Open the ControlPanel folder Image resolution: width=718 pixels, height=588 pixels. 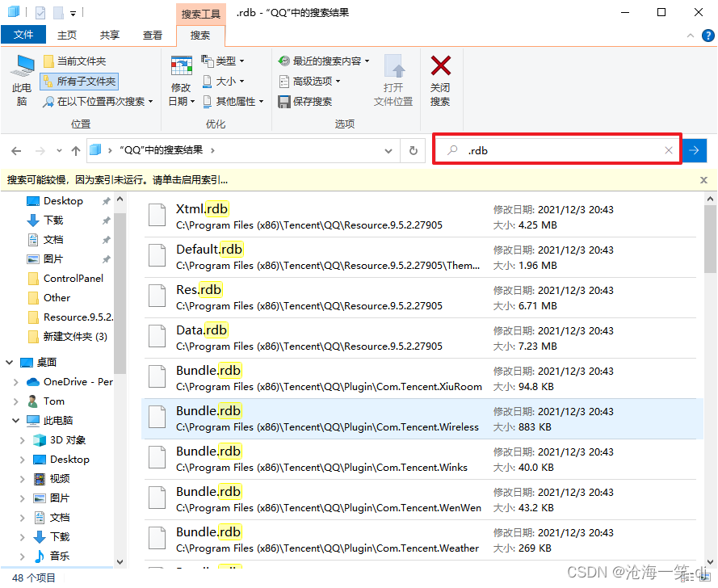(73, 279)
